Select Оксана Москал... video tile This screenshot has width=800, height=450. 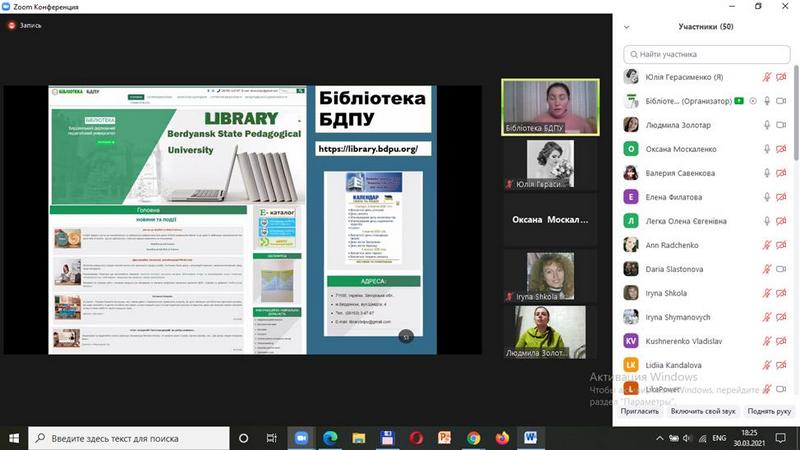pyautogui.click(x=551, y=220)
